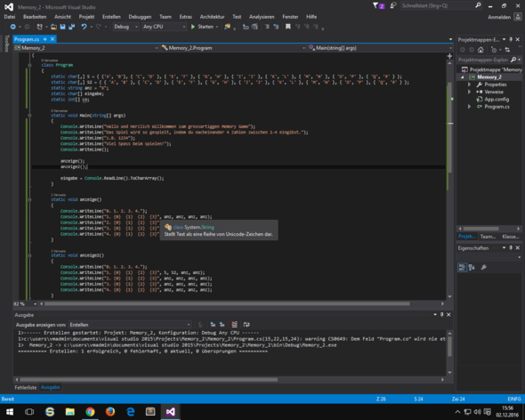Click the output panel horizontal scrollbar
This screenshot has width=525, height=420.
[149, 379]
